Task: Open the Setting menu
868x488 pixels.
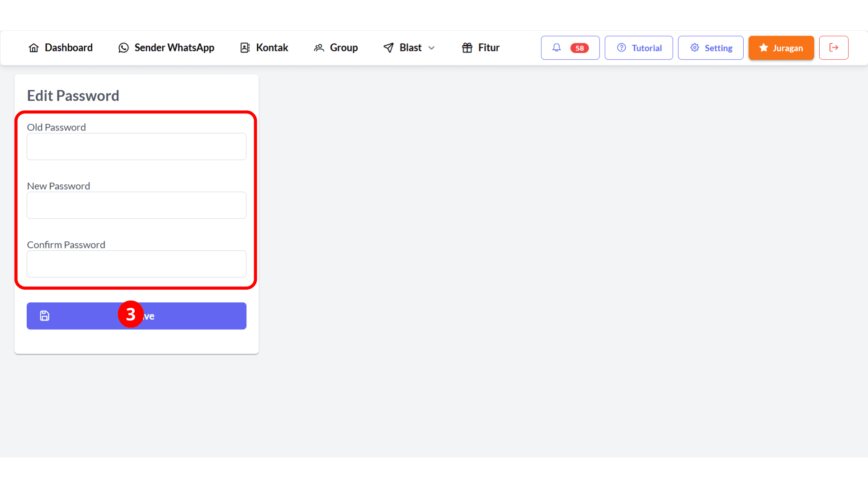Action: click(711, 47)
